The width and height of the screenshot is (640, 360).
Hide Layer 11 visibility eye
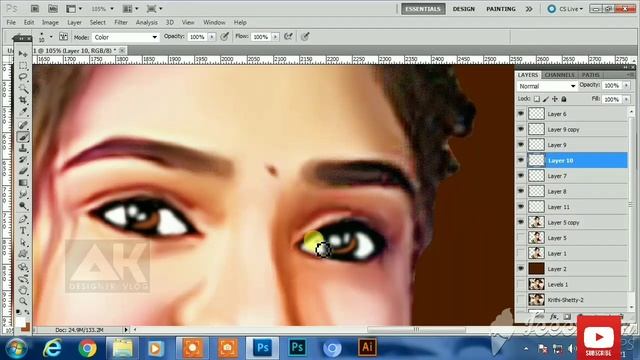click(x=521, y=207)
